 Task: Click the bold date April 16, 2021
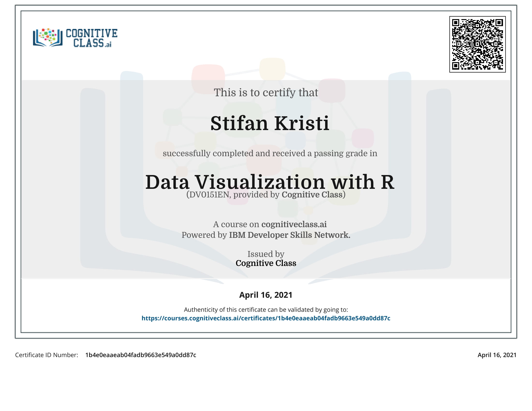(266, 295)
